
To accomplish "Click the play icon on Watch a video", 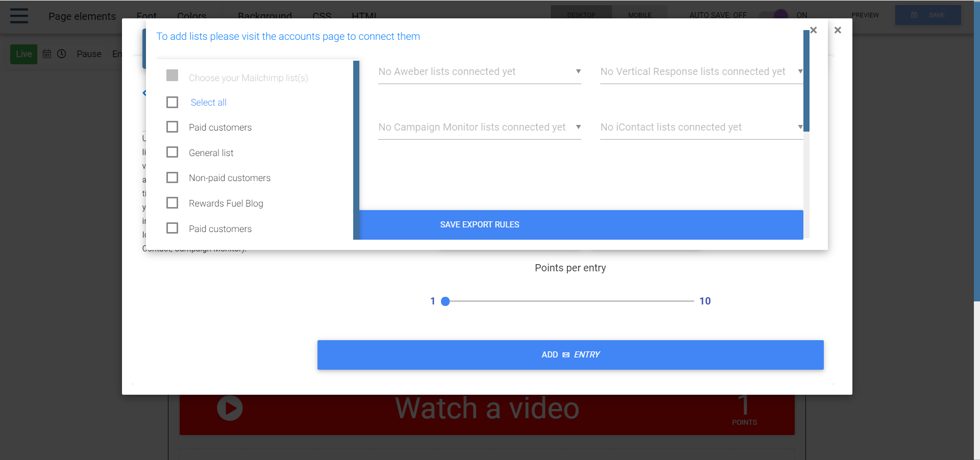I will 230,408.
